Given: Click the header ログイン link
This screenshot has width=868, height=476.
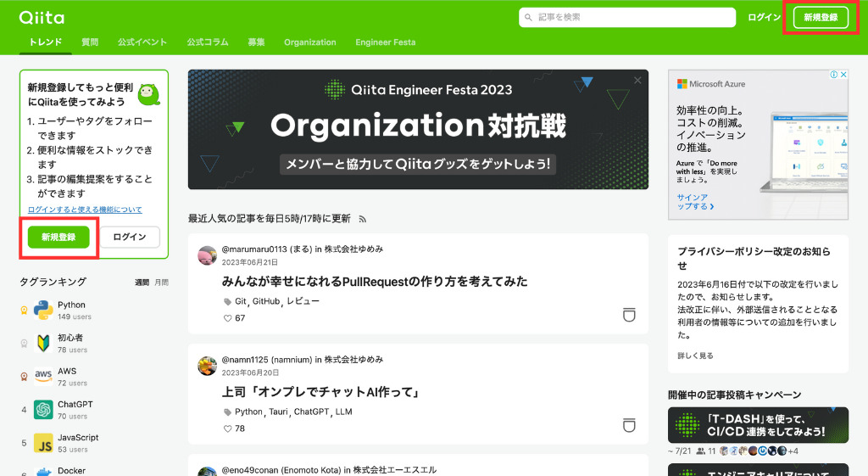Looking at the screenshot, I should click(x=764, y=17).
